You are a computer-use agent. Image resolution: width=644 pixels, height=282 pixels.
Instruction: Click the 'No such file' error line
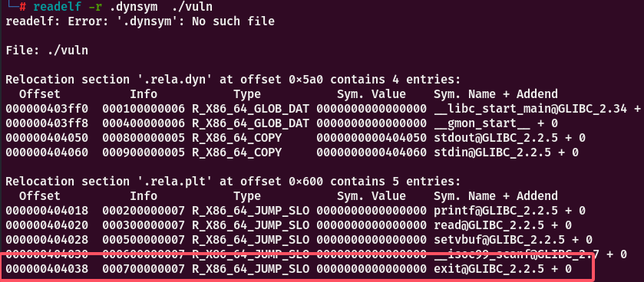coord(140,21)
